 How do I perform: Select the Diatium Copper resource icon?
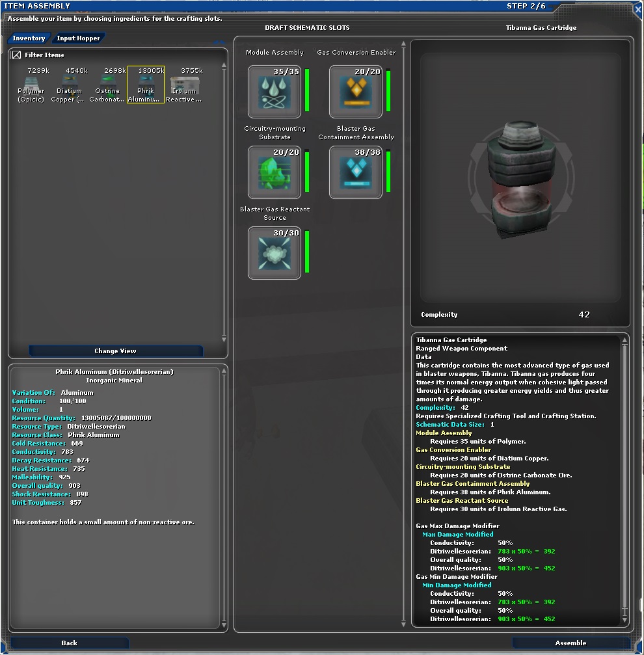coord(69,85)
